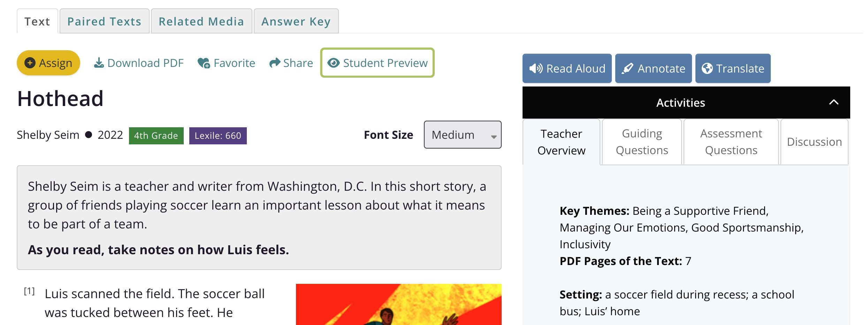Open the Font Size Medium dropdown
Viewport: 868px width, 325px height.
(463, 135)
